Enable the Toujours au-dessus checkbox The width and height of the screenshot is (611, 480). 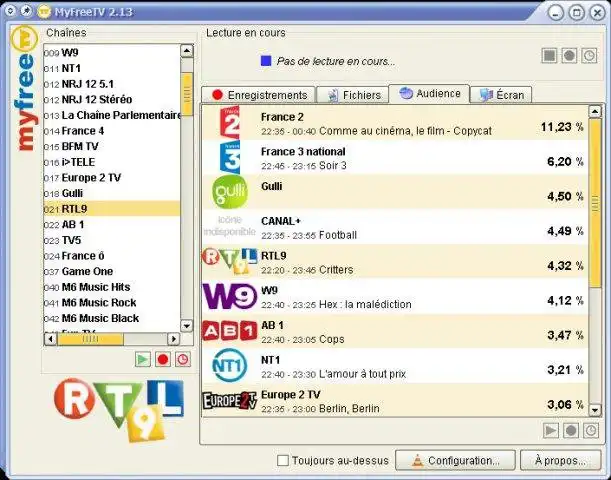[283, 461]
